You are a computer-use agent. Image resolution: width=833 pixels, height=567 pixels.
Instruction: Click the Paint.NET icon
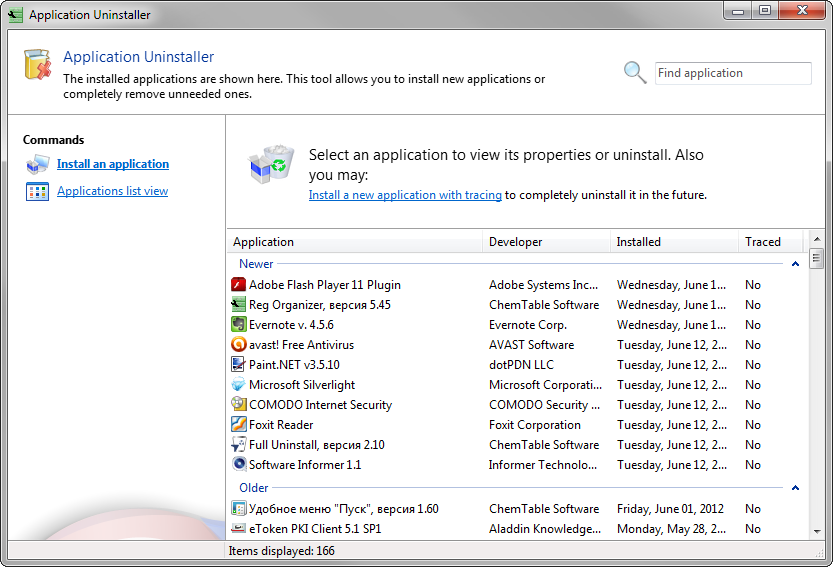pos(239,364)
